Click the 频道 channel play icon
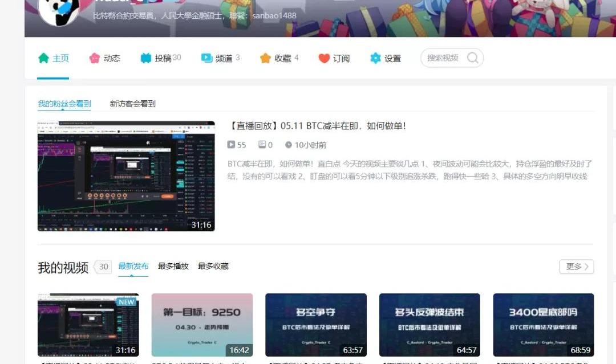This screenshot has width=616, height=364. pos(206,58)
